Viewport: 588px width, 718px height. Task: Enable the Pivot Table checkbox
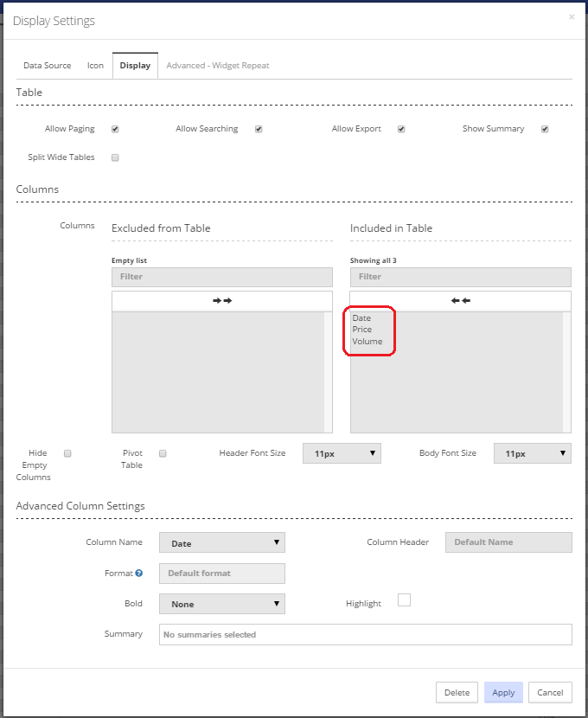click(163, 453)
